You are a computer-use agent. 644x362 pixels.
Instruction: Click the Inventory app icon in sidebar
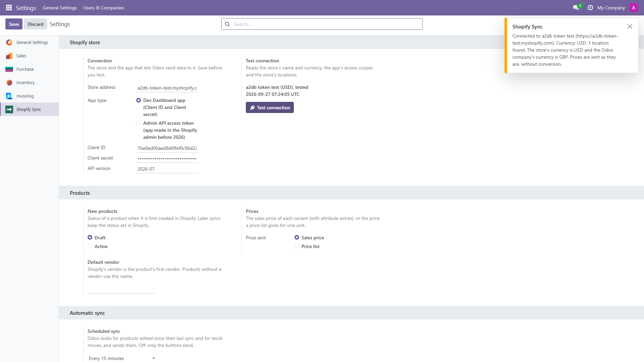9,82
